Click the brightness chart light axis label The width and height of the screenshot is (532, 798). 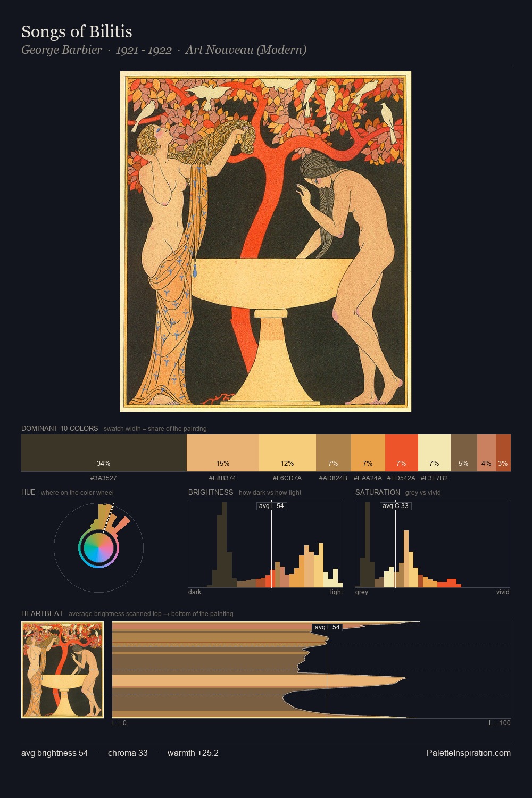click(337, 592)
